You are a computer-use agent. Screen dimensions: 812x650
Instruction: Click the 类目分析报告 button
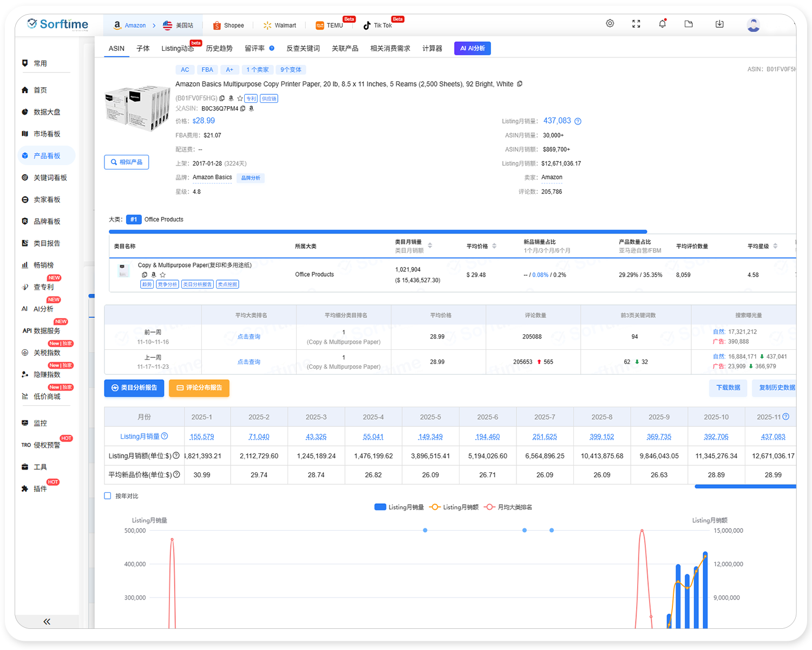coord(134,388)
